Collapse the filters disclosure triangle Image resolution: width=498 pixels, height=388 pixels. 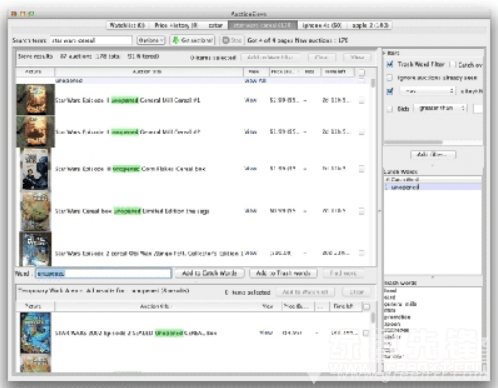384,53
